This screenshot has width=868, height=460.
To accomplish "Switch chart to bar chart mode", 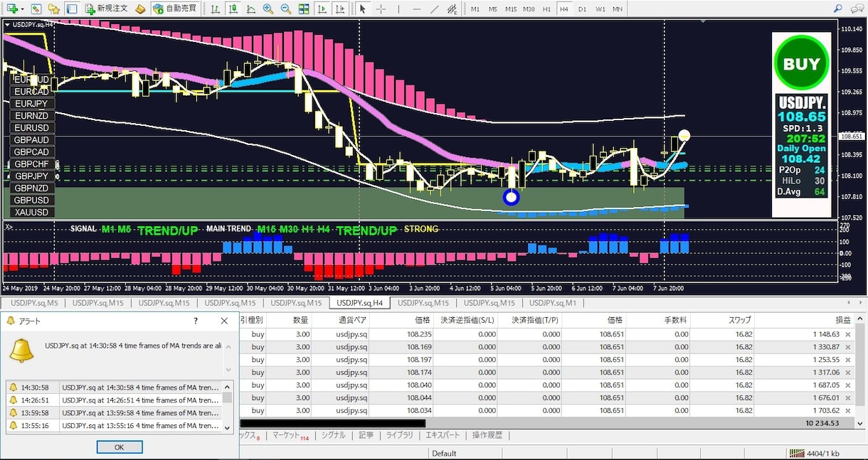I will click(x=216, y=9).
